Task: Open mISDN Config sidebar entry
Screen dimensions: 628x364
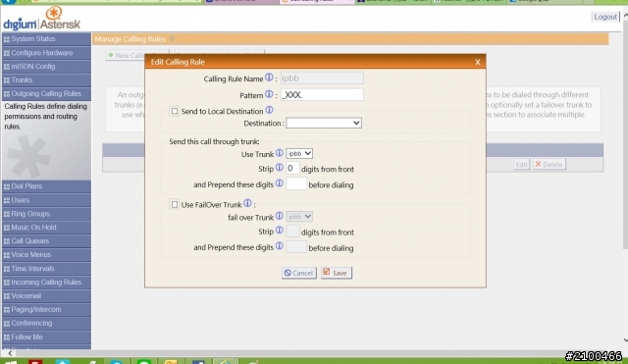Action: point(46,67)
